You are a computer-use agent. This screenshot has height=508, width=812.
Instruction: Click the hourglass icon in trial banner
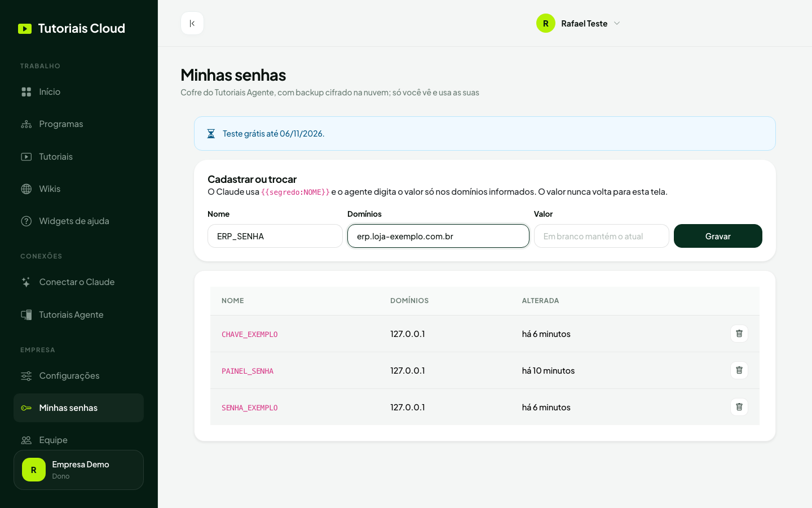(211, 134)
